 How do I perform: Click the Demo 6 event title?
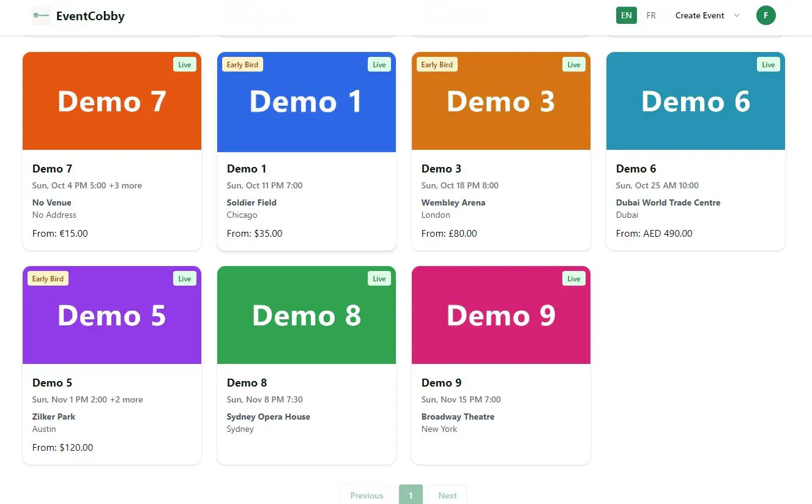tap(636, 169)
